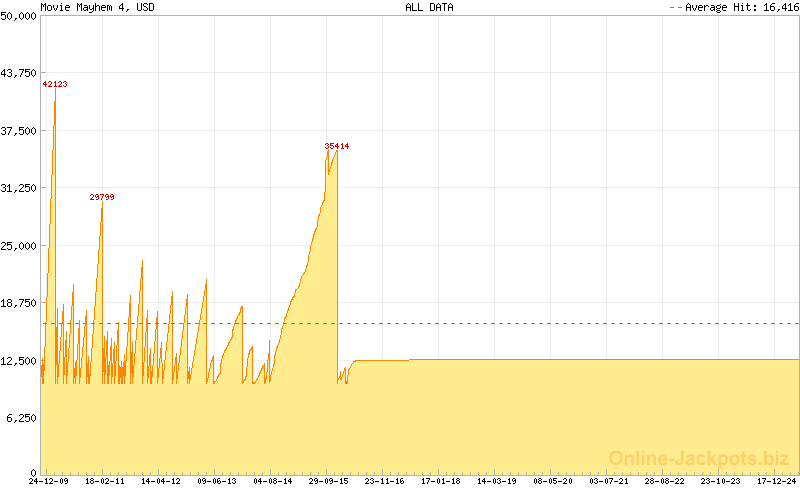This screenshot has width=800, height=490.
Task: Select the 18-02-11 date axis label
Action: pos(104,481)
